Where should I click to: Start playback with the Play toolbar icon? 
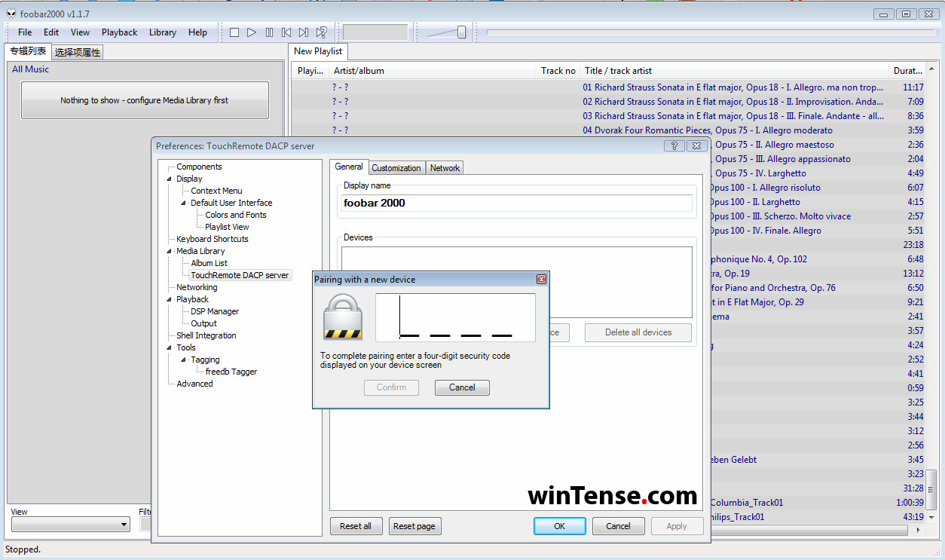coord(252,32)
